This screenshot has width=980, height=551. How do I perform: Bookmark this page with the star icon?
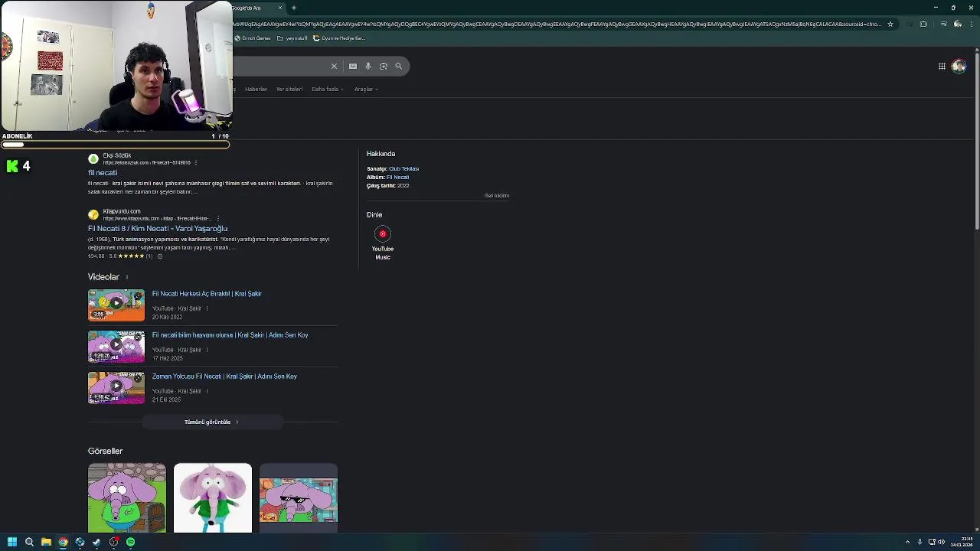(x=890, y=24)
